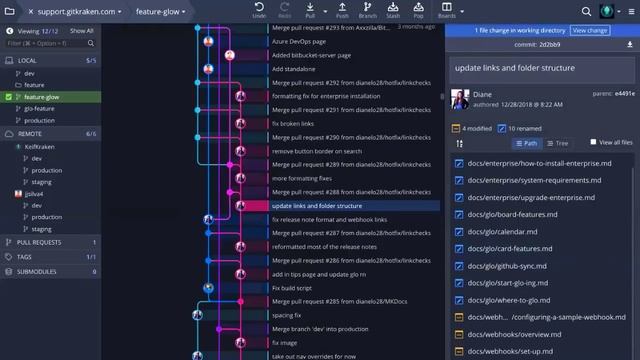Click the Pop stash toolbar button
640x360 pixels.
418,10
